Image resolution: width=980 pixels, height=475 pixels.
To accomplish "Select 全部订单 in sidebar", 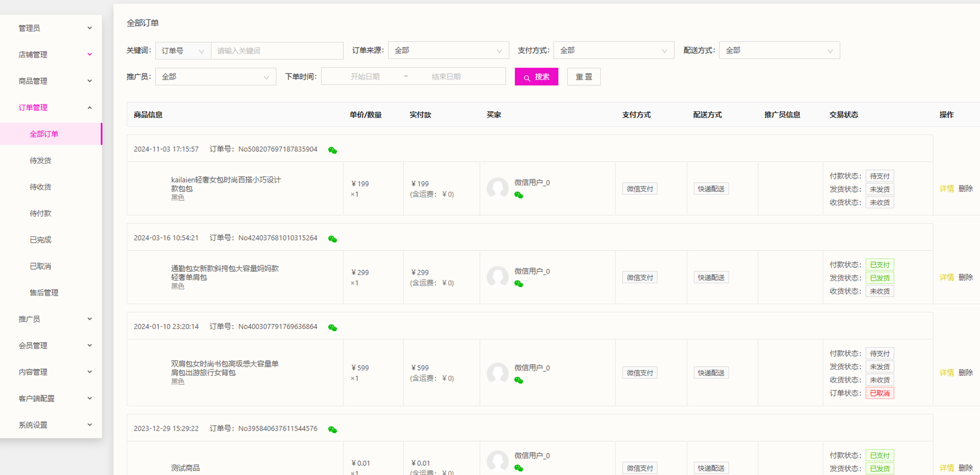I will click(x=51, y=134).
